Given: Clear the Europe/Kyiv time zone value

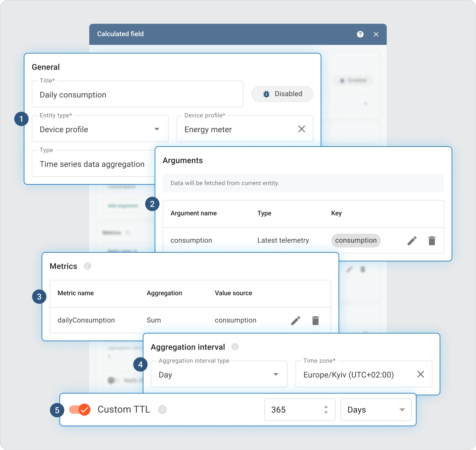Looking at the screenshot, I should click(420, 374).
